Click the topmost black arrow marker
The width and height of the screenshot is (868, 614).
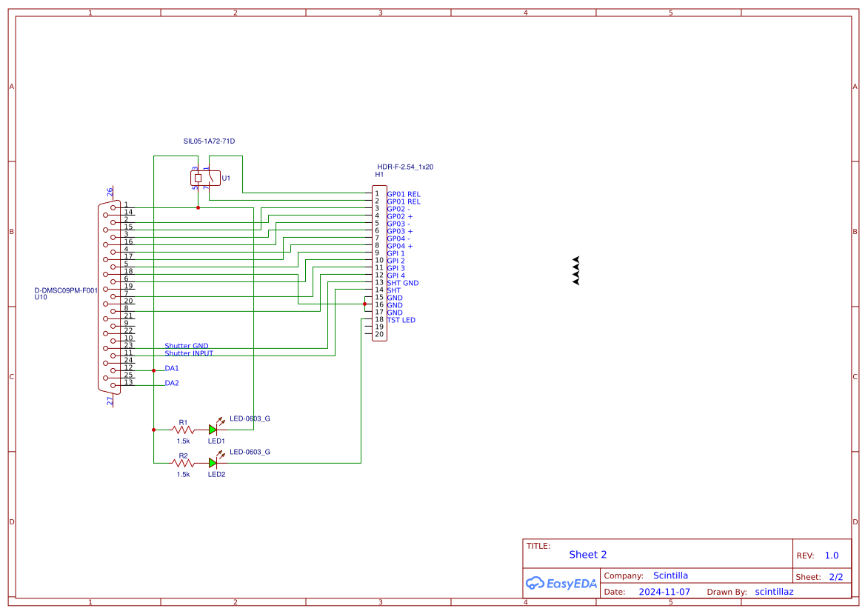coord(575,259)
